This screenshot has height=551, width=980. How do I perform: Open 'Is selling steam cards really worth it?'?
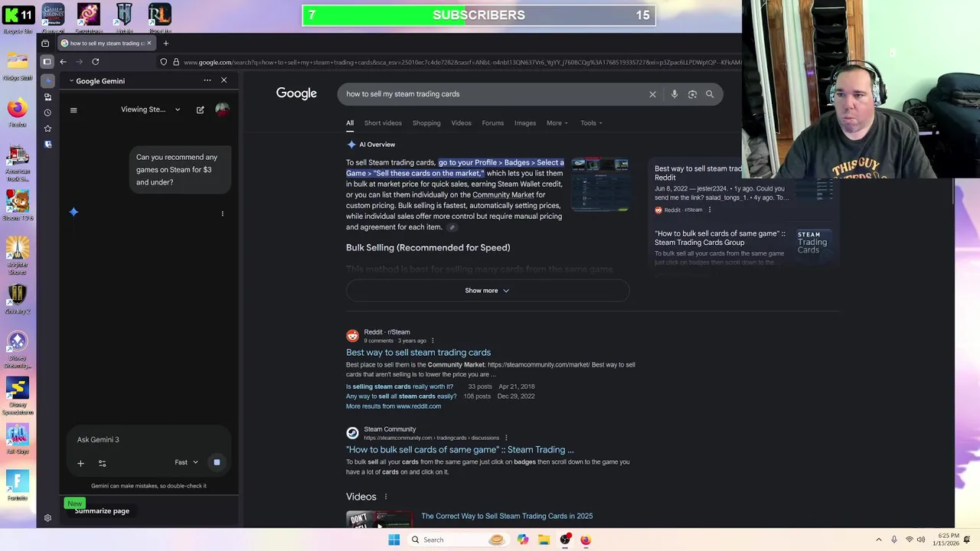398,386
